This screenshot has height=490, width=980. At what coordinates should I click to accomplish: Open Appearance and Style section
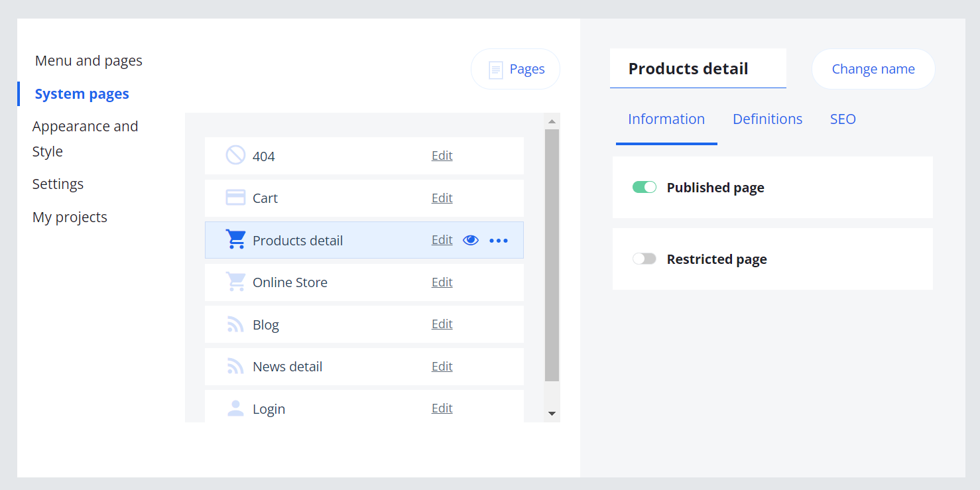click(86, 139)
